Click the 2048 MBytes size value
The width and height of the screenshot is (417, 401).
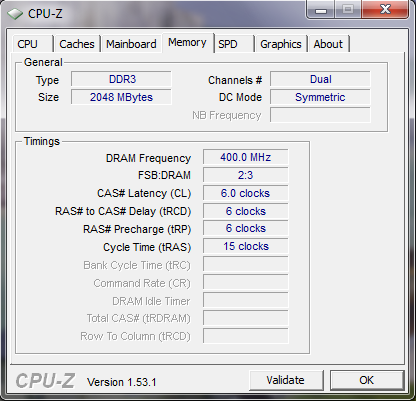(121, 97)
